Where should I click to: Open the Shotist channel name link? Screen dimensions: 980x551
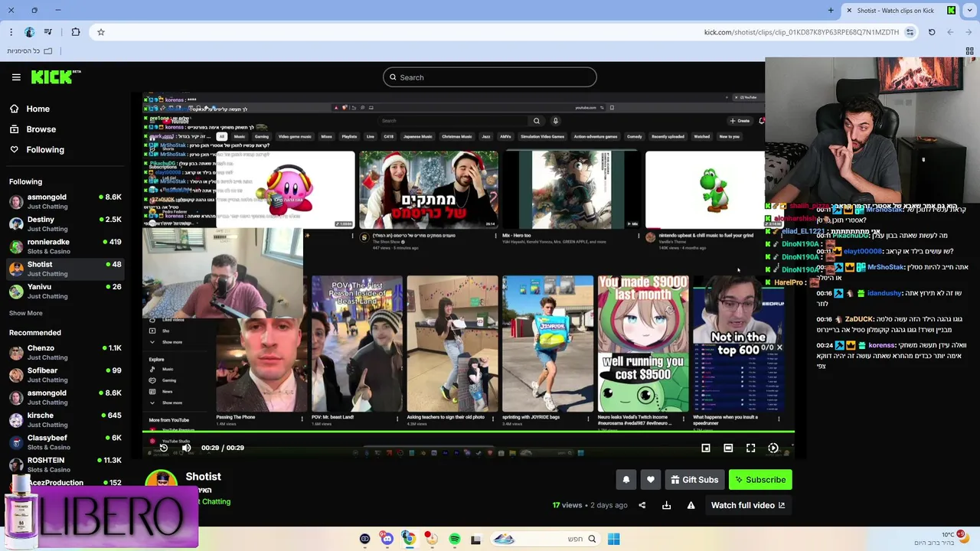tap(203, 477)
